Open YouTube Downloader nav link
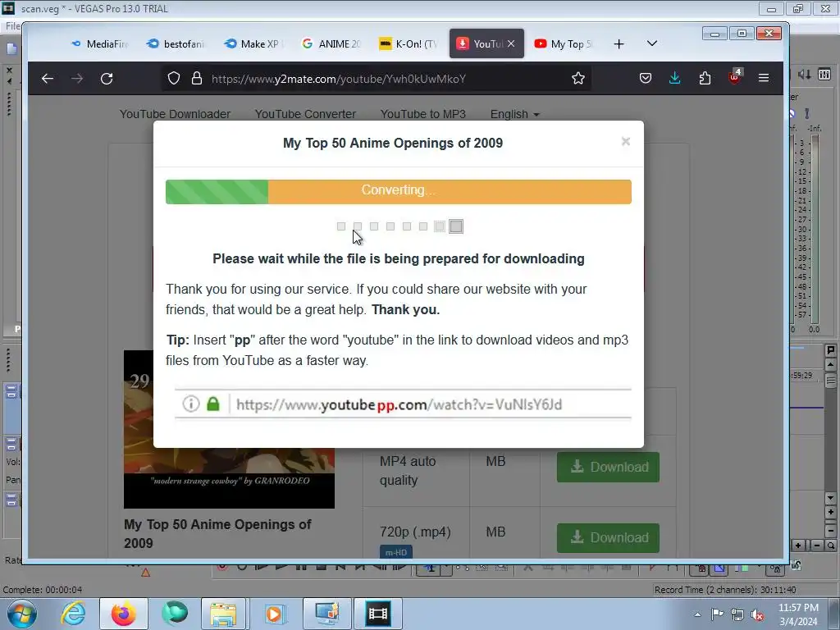This screenshot has width=840, height=630. (x=175, y=114)
